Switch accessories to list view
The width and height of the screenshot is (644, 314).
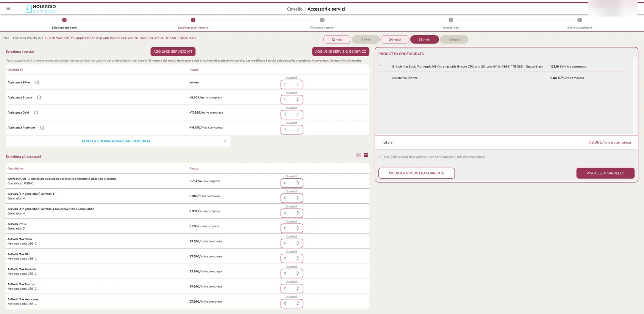(x=366, y=155)
